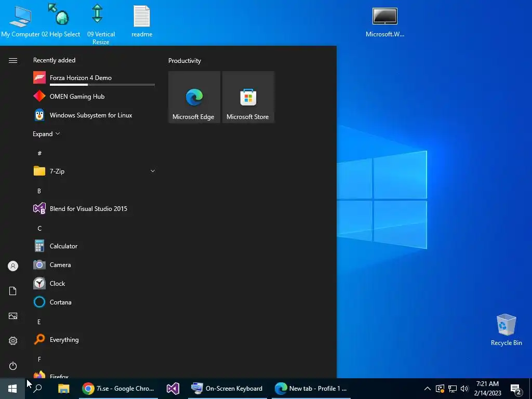The height and width of the screenshot is (399, 532).
Task: Open the user account icon
Action: click(x=13, y=266)
